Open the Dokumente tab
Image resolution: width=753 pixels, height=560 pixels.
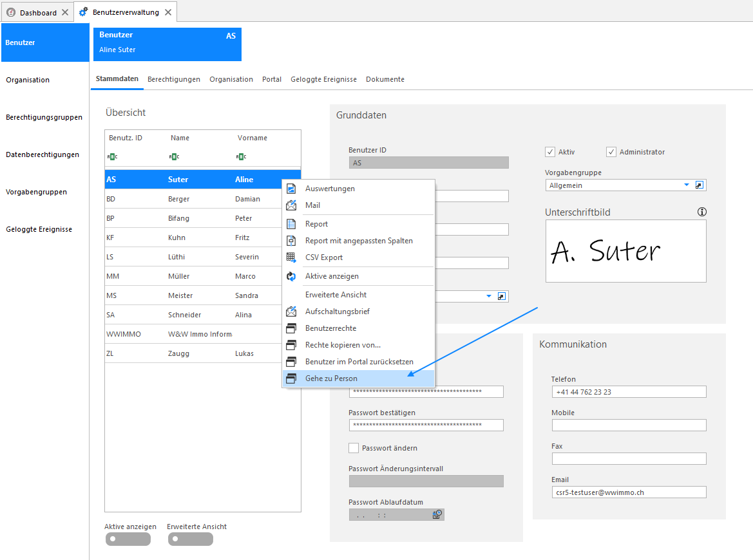coord(385,79)
